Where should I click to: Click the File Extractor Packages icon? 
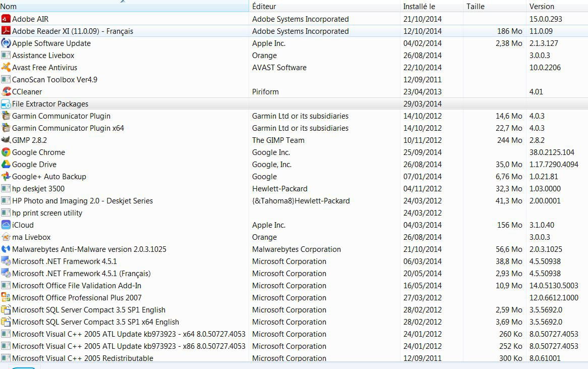coord(6,103)
